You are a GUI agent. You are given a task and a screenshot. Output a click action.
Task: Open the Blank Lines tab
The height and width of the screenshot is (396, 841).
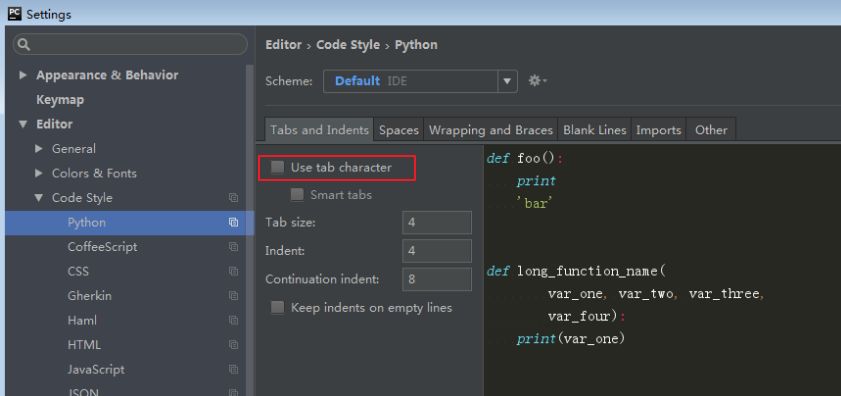click(595, 130)
